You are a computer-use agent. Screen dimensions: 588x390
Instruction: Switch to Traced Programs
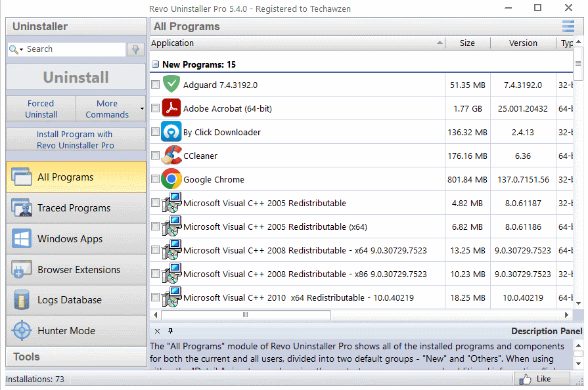[x=76, y=207]
